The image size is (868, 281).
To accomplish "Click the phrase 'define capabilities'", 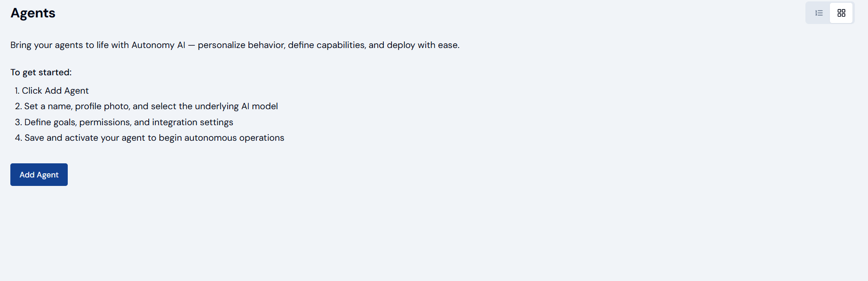I will click(x=326, y=45).
